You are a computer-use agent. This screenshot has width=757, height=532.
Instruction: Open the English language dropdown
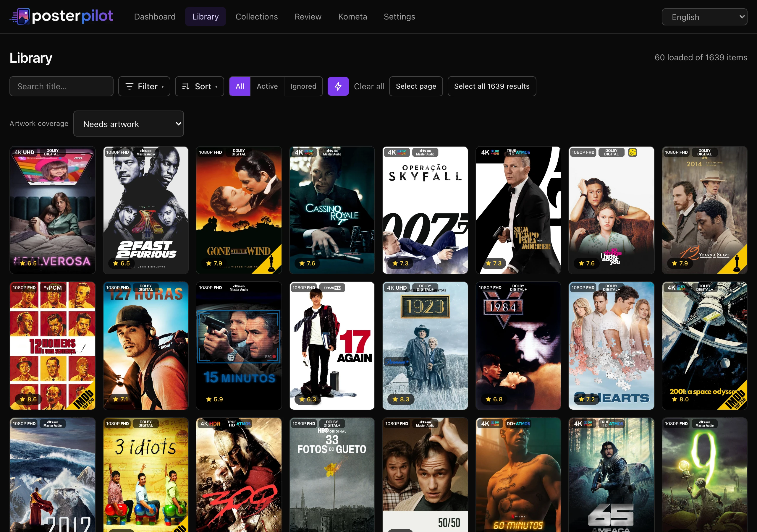tap(704, 17)
